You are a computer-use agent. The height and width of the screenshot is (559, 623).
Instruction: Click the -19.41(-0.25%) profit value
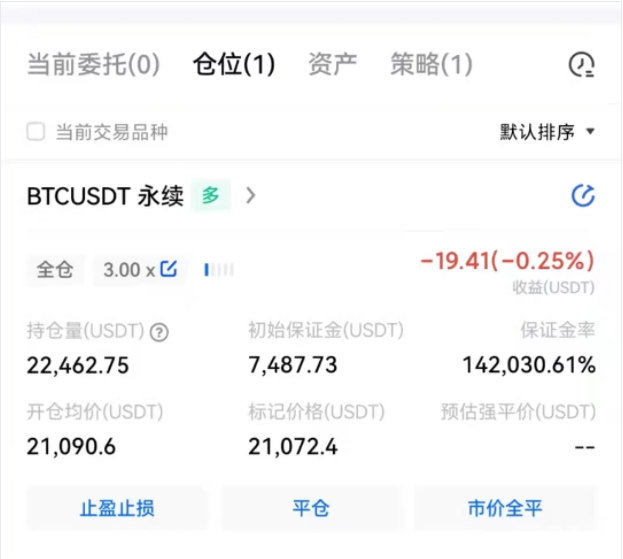click(507, 262)
